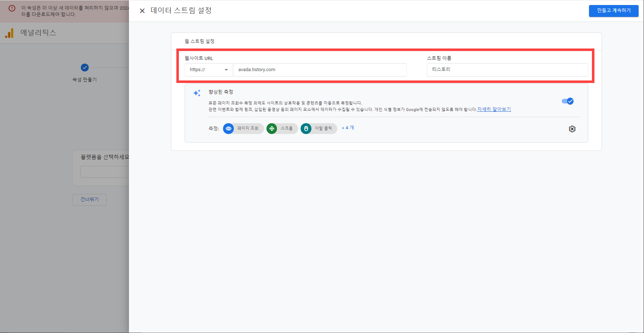Click the 페이지 조회 chip label
Image resolution: width=644 pixels, height=333 pixels.
click(x=248, y=128)
